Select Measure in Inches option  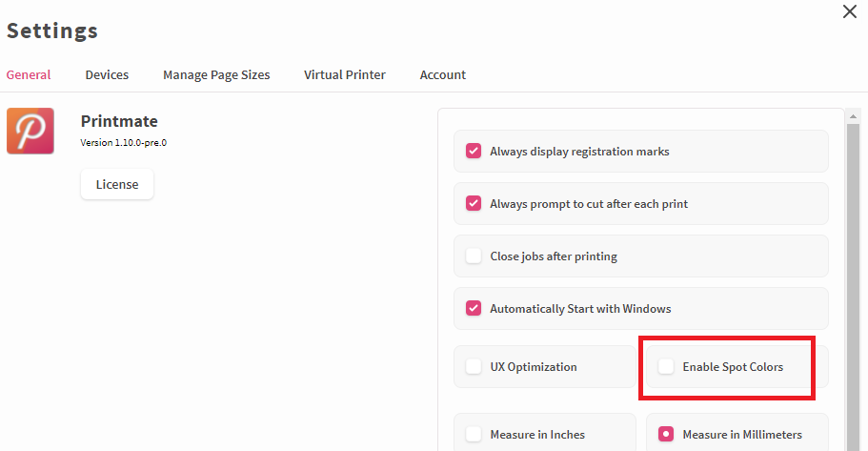[474, 435]
